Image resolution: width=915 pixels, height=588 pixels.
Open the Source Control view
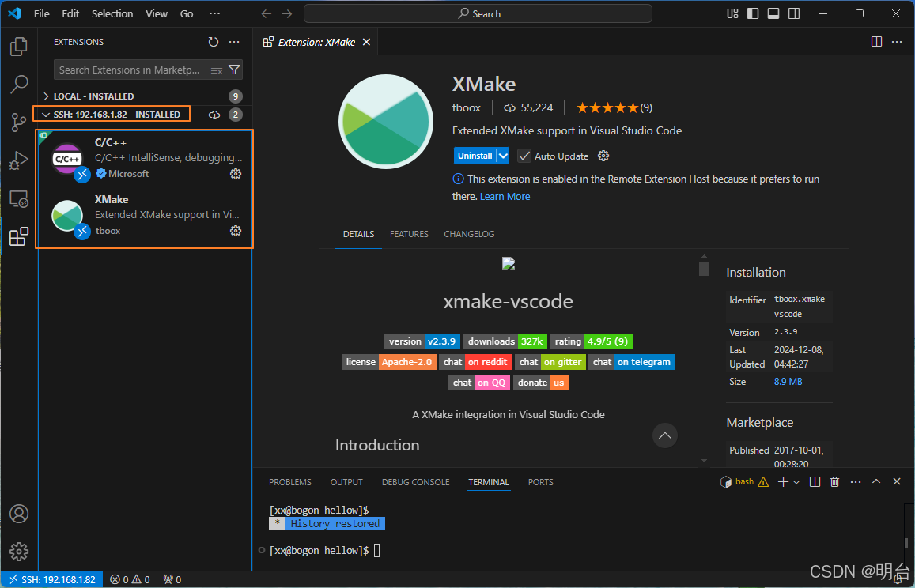pos(19,122)
